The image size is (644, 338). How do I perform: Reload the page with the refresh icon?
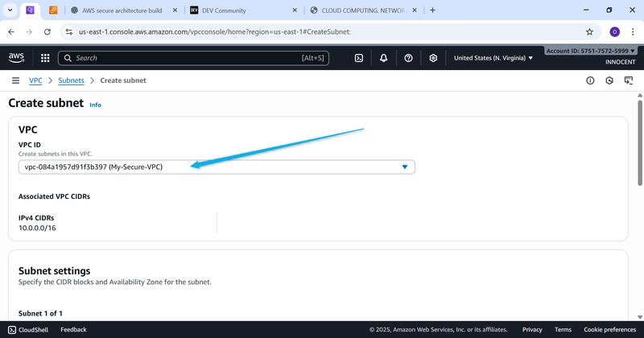coord(47,31)
